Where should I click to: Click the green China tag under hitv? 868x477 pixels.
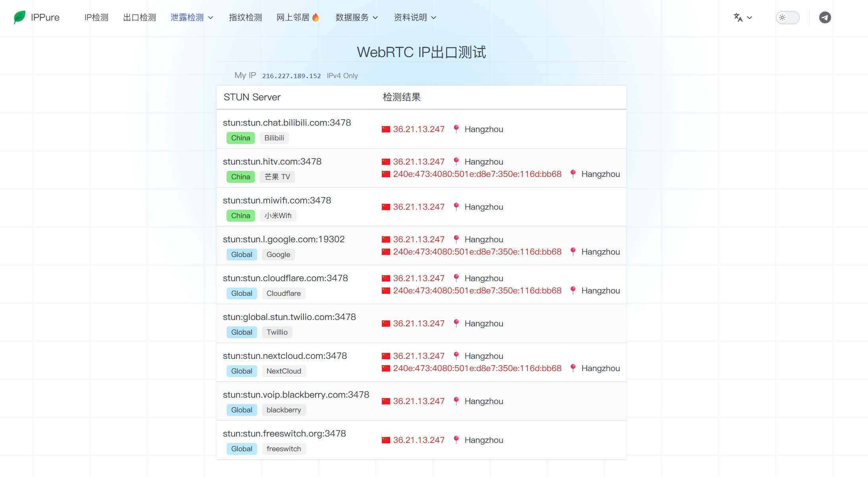(241, 177)
